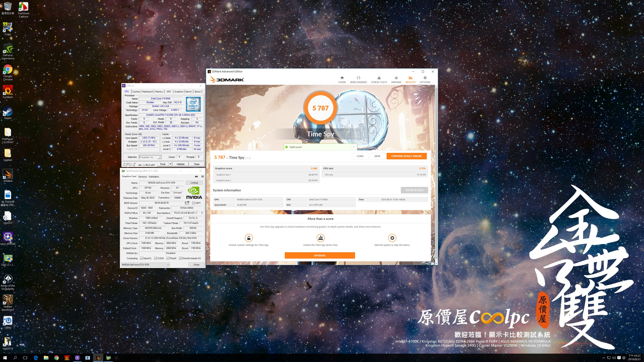This screenshot has width=644, height=362.
Task: Click the unlock custom settings padlock icon
Action: pyautogui.click(x=249, y=238)
